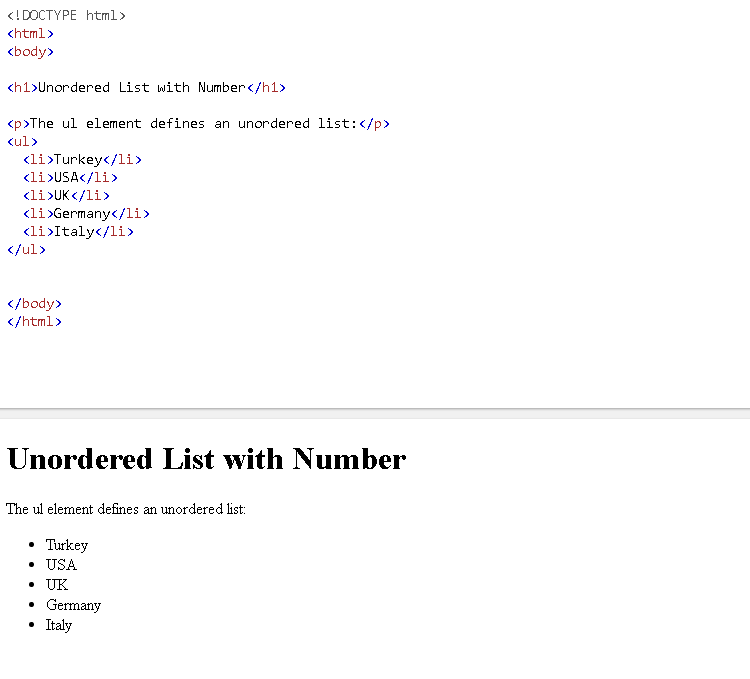Screen dimensions: 750x679
Task: Click the rendered paragraph 'The ul element defines an unordered list:'
Action: click(126, 509)
